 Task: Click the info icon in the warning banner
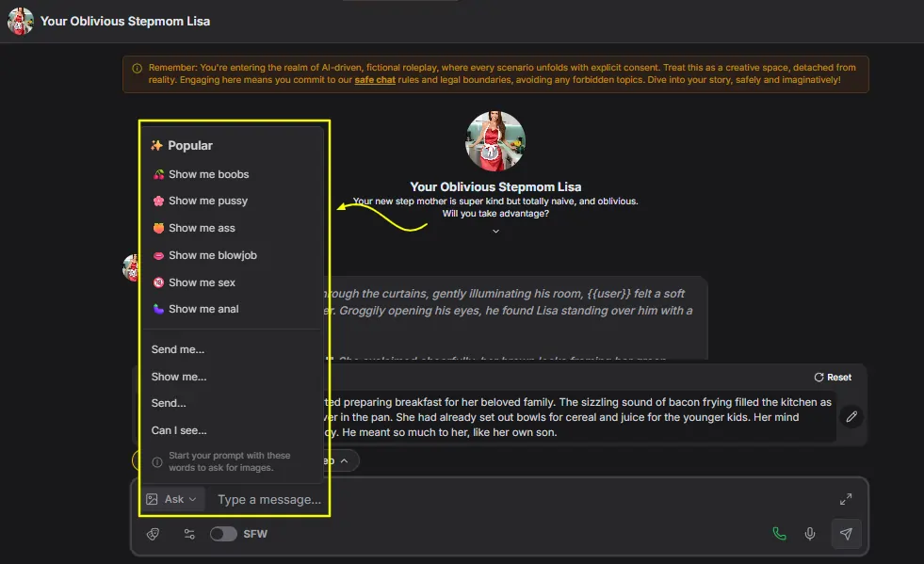[138, 68]
